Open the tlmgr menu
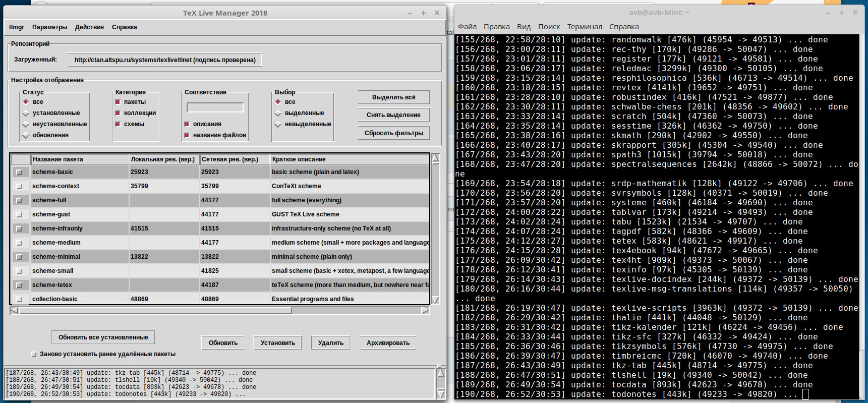This screenshot has height=403, width=868. 17,27
